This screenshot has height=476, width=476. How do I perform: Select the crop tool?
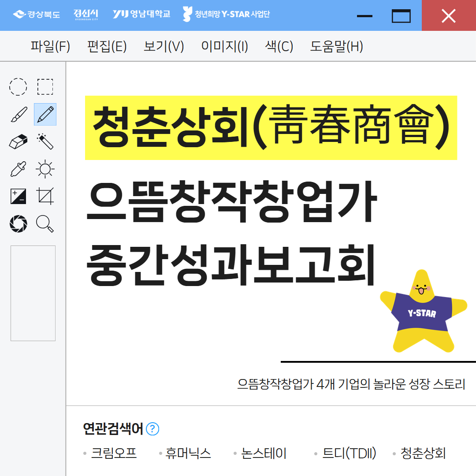click(45, 196)
